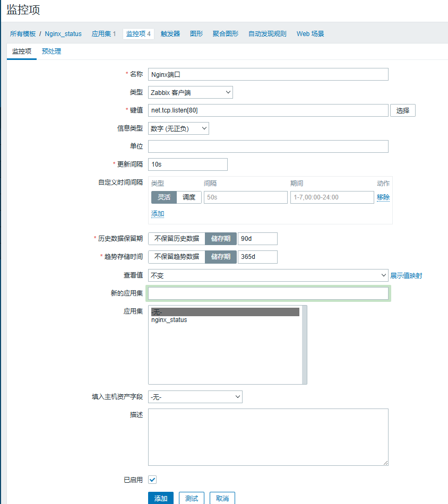
Task: Select 不保留趋势数据 option
Action: (177, 256)
